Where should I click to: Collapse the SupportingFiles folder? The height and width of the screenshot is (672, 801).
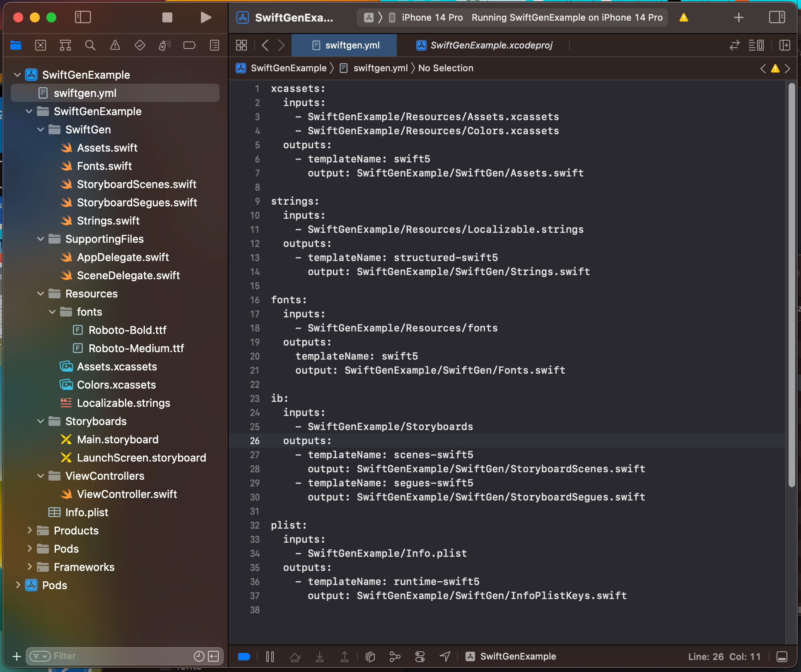[41, 239]
